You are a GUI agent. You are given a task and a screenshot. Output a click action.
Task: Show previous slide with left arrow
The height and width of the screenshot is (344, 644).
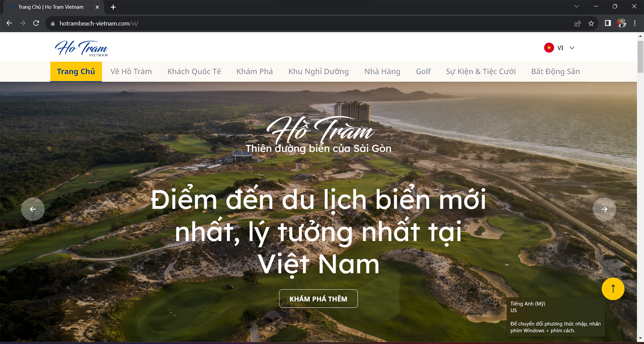[x=33, y=209]
